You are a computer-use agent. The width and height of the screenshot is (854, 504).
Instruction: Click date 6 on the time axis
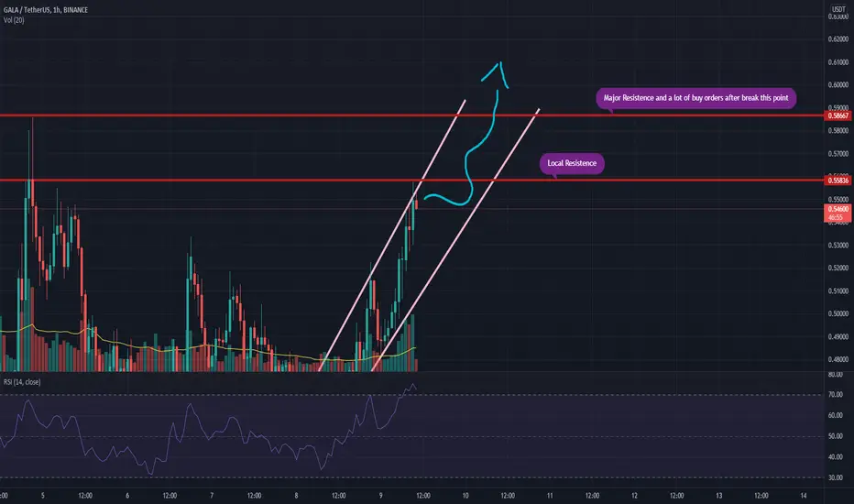coord(127,496)
